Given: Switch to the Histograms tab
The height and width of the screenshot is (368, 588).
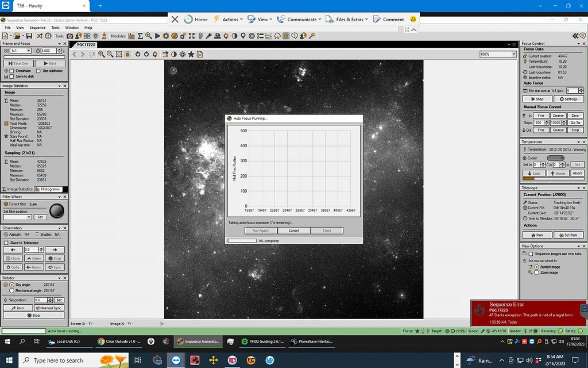Looking at the screenshot, I should [47, 189].
